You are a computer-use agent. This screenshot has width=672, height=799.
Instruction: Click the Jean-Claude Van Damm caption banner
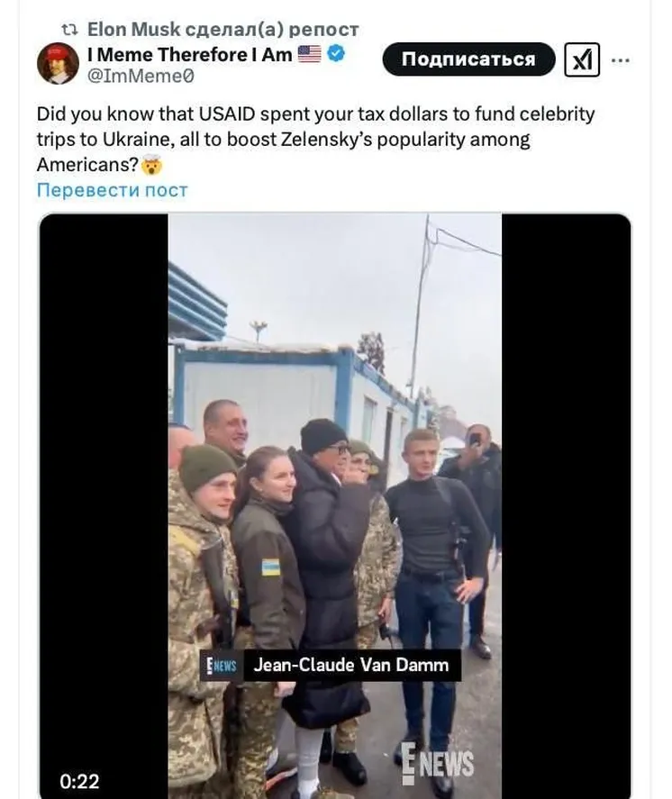click(x=330, y=665)
